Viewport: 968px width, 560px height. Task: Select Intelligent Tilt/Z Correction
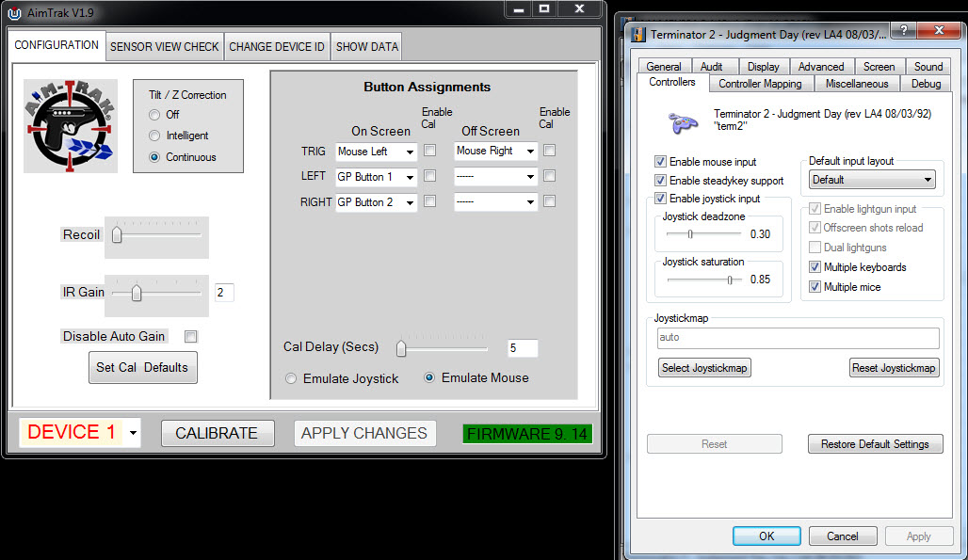point(154,136)
